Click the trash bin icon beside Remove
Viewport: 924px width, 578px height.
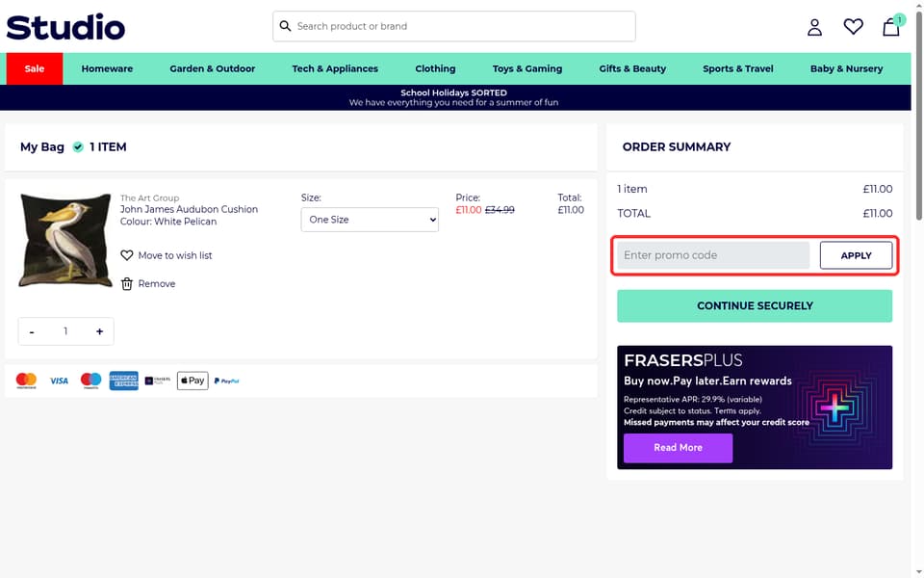(x=127, y=283)
